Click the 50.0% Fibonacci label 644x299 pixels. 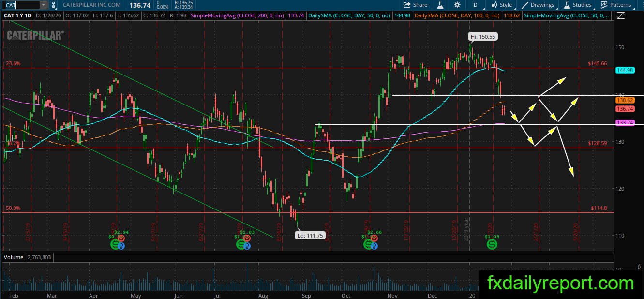click(13, 208)
